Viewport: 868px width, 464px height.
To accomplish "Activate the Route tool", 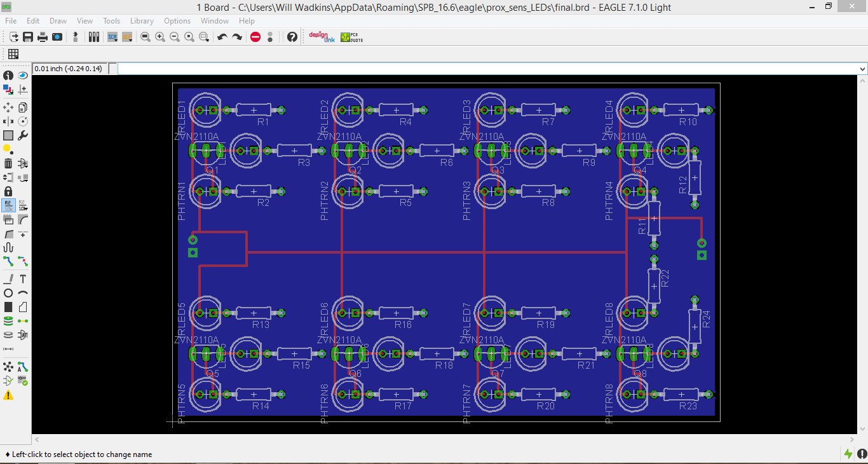I will (x=8, y=260).
